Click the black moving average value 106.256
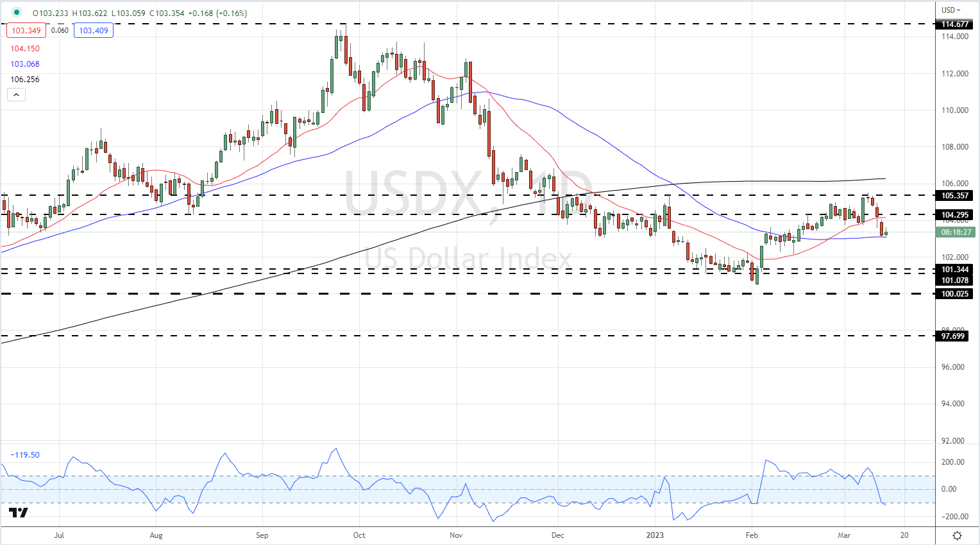 [x=25, y=80]
